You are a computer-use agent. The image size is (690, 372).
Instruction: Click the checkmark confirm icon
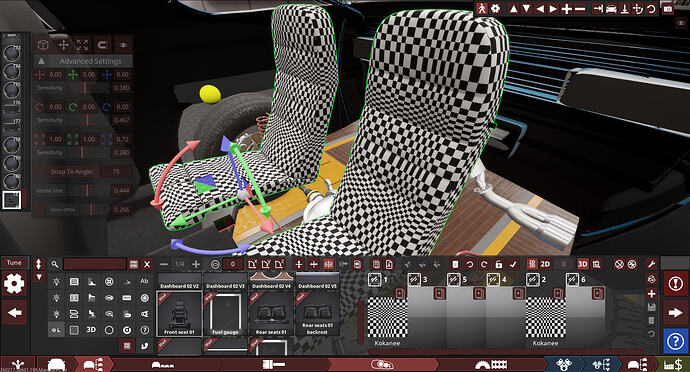pos(513,264)
